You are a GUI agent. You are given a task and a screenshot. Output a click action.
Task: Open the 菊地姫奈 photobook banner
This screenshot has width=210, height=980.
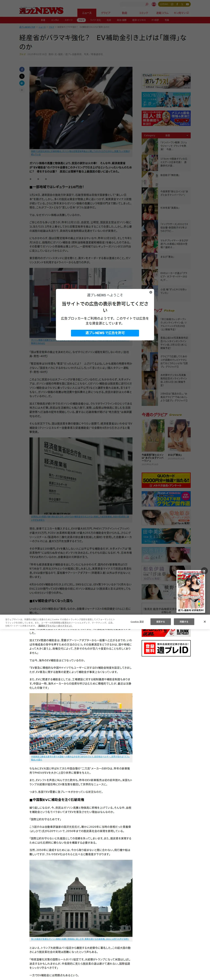coord(166,517)
